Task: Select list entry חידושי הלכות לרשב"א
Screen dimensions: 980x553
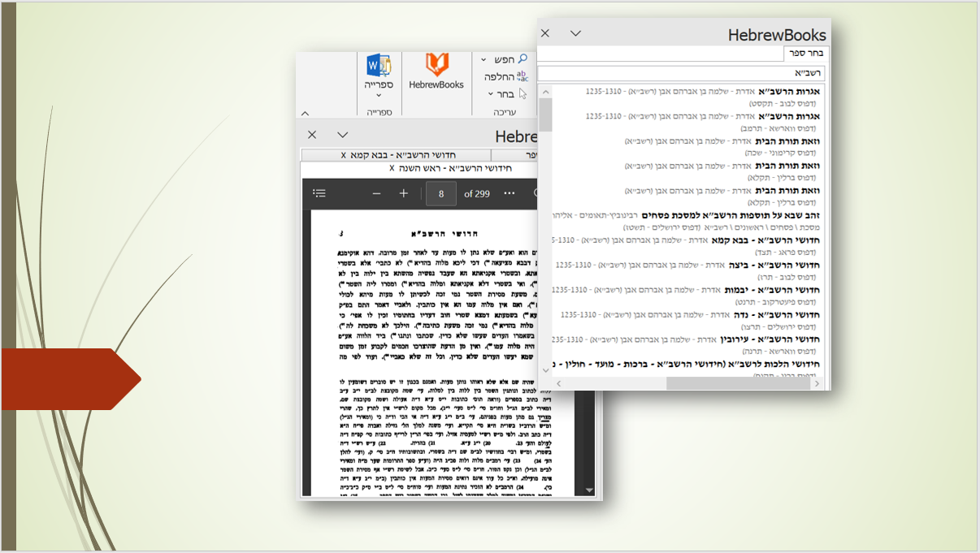Action: (x=687, y=364)
